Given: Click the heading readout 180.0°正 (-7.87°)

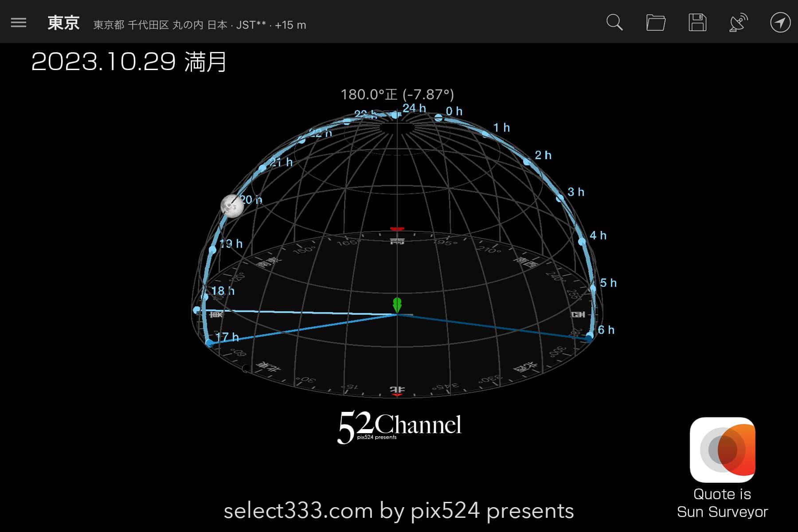Looking at the screenshot, I should (397, 94).
